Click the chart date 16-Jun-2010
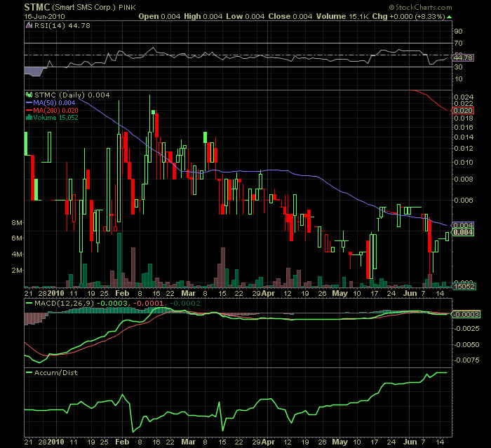The image size is (491, 448). coord(44,17)
